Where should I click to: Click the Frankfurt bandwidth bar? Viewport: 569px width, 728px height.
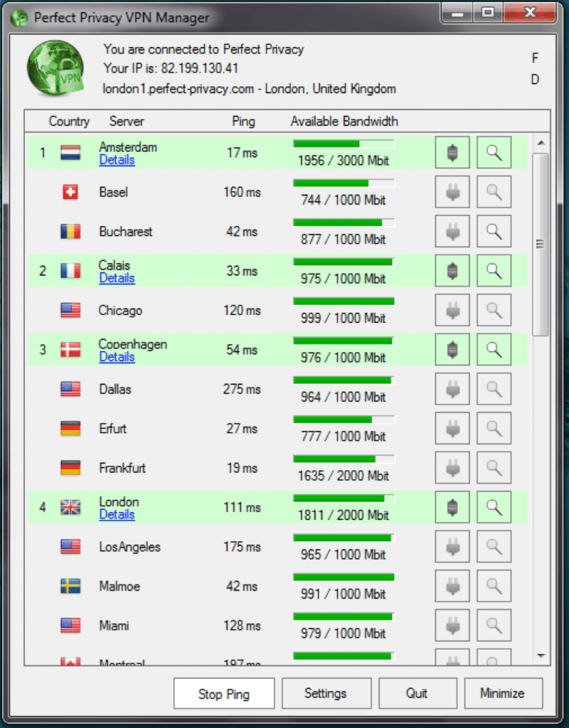pyautogui.click(x=344, y=459)
